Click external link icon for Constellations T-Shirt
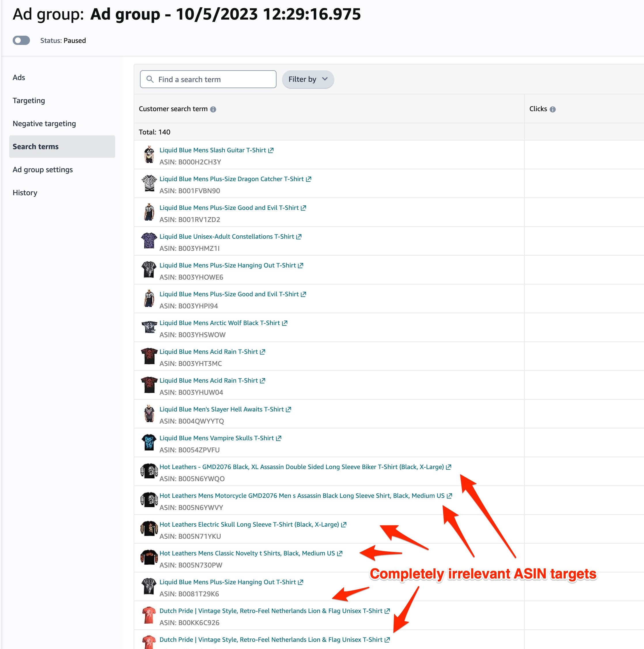 pyautogui.click(x=299, y=236)
